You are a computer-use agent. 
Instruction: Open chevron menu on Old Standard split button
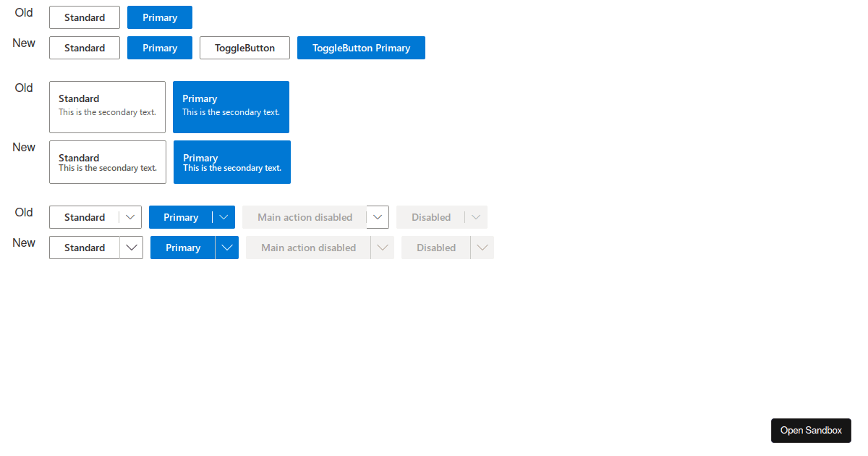tap(130, 217)
